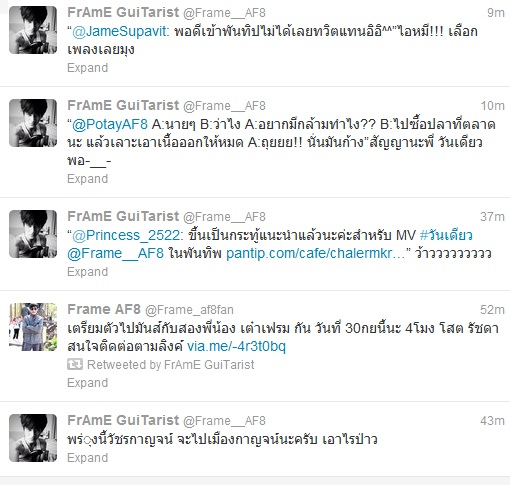Open 'Retweeted by FrAmE GuiTarist' link
The image size is (510, 485).
click(x=171, y=365)
